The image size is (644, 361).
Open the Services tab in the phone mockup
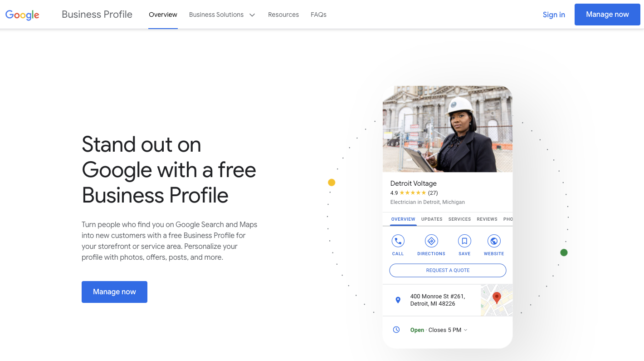[x=459, y=219]
